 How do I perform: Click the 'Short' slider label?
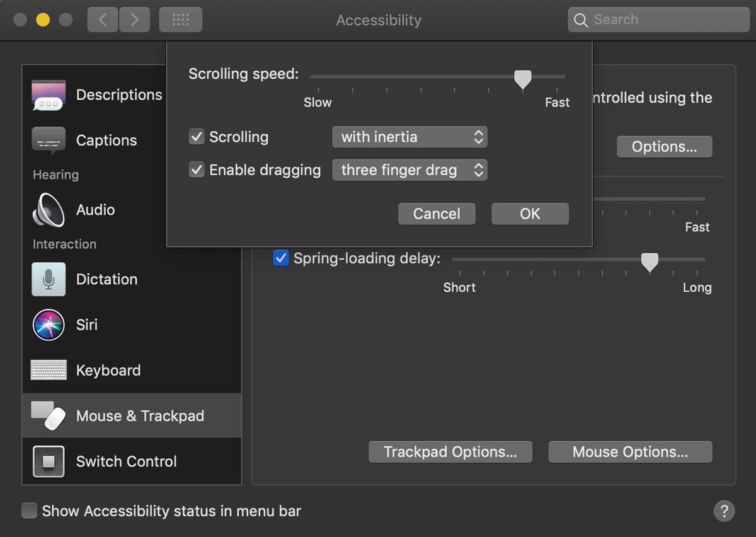(x=459, y=287)
